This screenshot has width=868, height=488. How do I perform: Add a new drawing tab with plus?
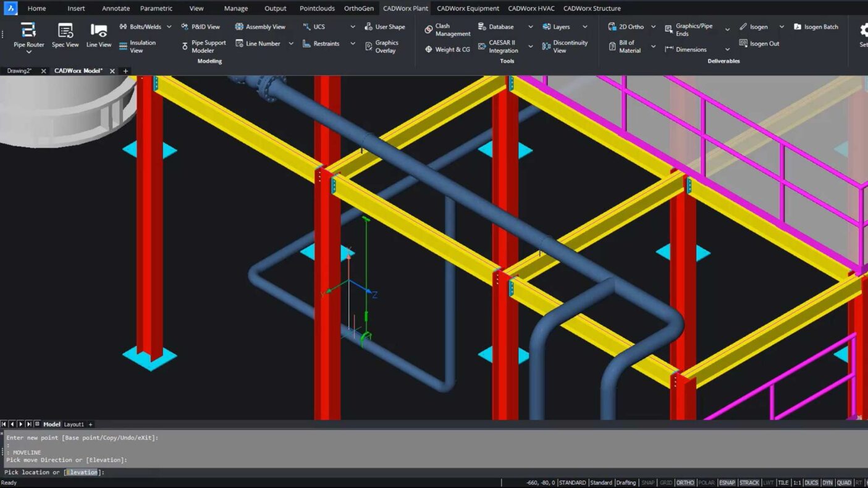[x=125, y=71]
